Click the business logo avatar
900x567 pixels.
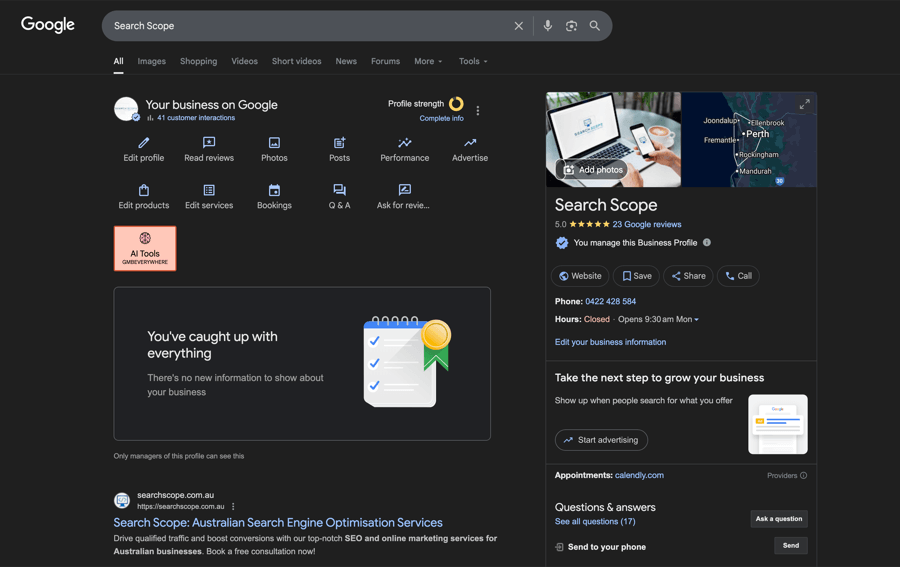pyautogui.click(x=126, y=109)
